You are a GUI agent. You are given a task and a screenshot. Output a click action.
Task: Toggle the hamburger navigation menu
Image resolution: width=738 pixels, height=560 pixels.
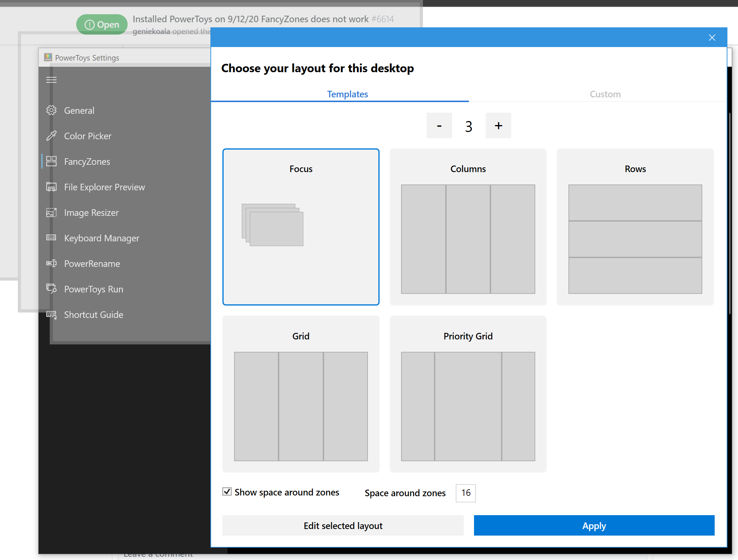[x=51, y=80]
